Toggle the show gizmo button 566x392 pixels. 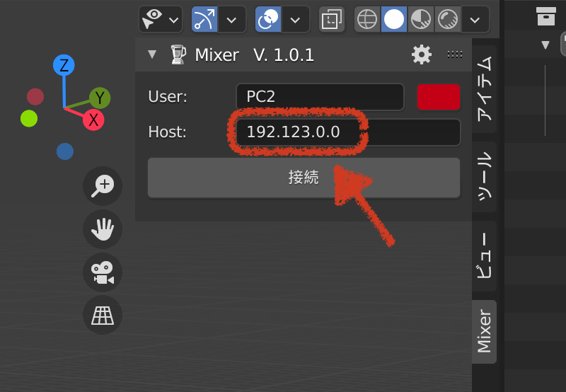click(204, 19)
